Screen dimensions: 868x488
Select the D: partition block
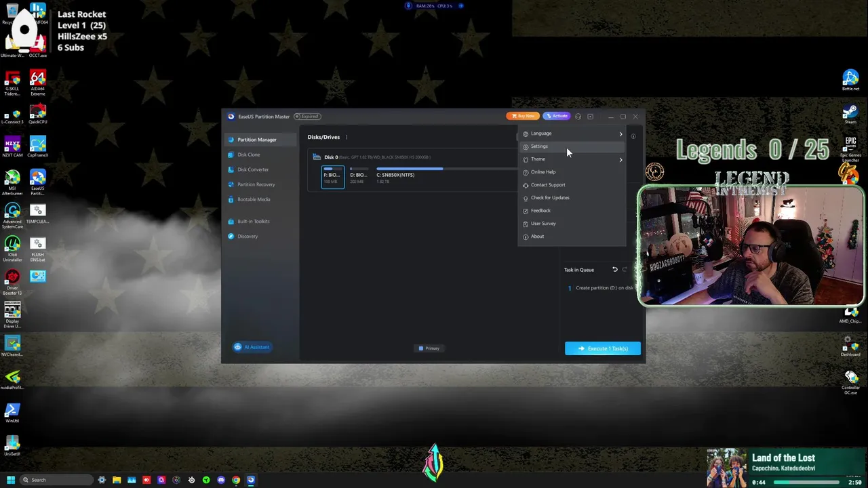click(359, 176)
